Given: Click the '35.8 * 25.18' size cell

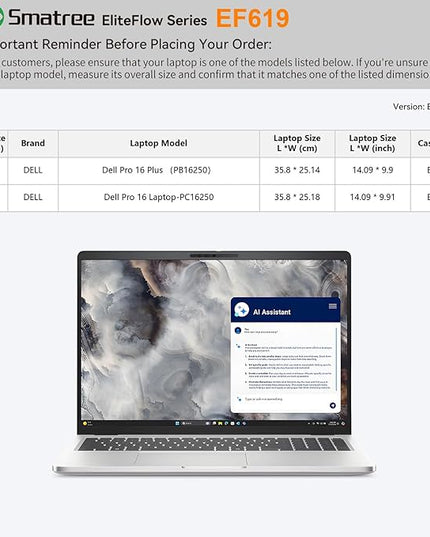Looking at the screenshot, I should pos(297,197).
